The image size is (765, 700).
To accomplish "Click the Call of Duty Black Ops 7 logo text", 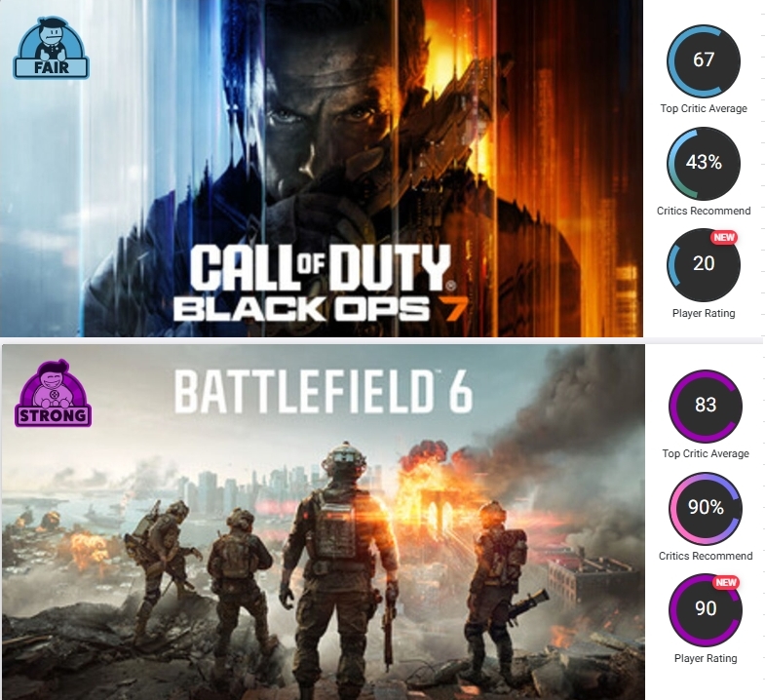I will point(320,283).
